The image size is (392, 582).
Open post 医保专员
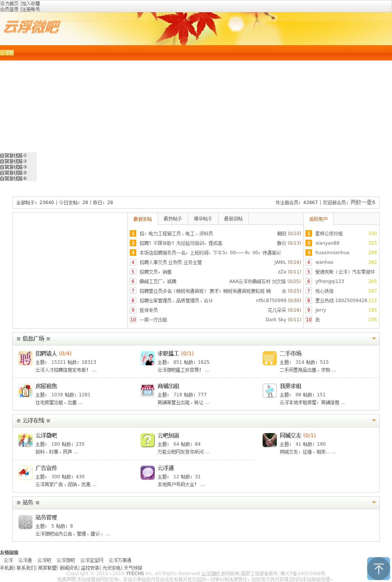coord(149,310)
